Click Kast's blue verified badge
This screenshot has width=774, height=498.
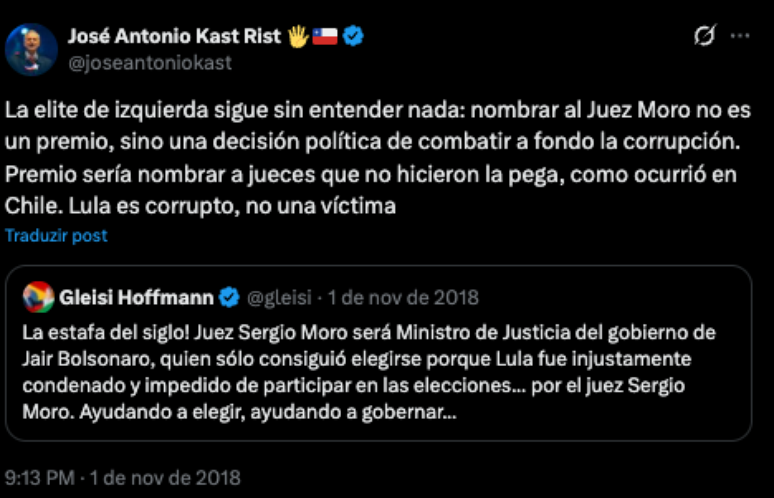point(353,36)
